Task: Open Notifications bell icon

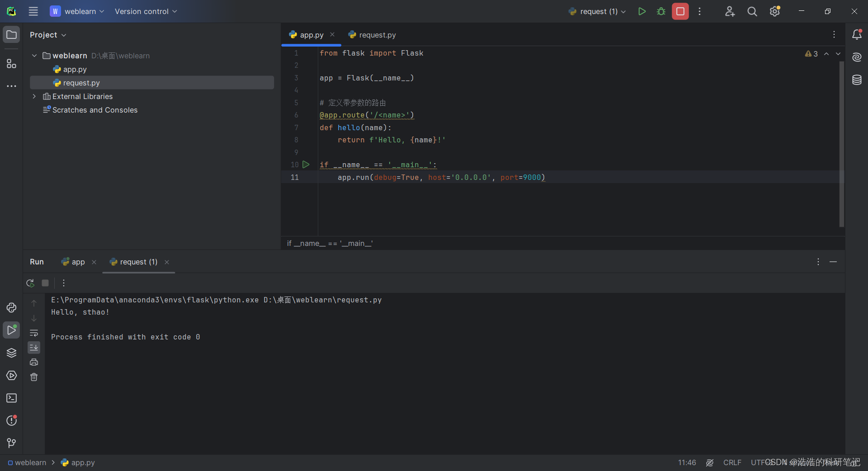Action: [x=857, y=34]
